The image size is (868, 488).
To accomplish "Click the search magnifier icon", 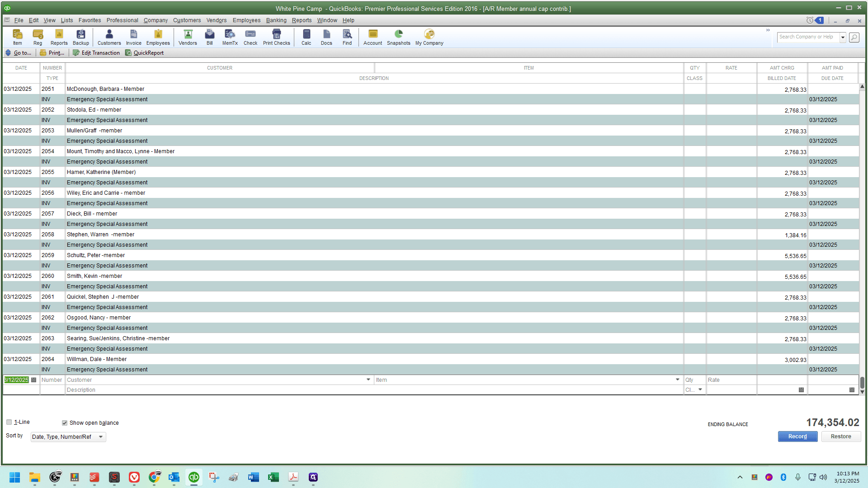I will (x=854, y=38).
